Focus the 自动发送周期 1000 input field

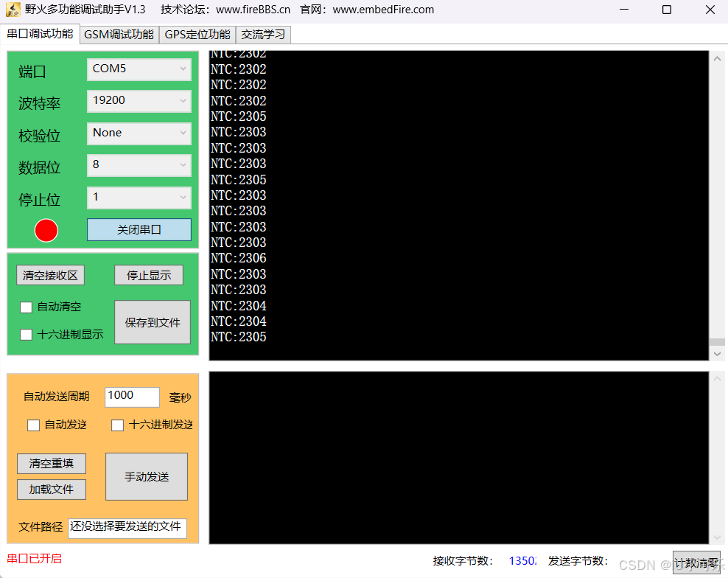[133, 397]
